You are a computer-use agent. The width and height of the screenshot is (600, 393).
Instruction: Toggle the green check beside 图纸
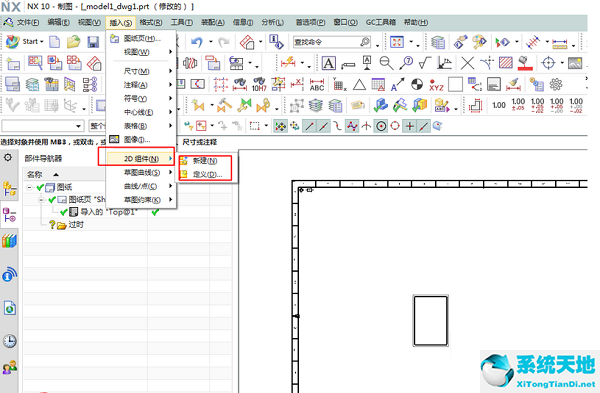[40, 188]
